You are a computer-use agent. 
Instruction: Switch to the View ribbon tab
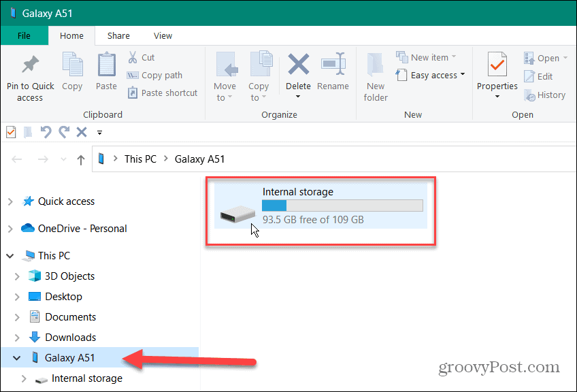point(163,35)
